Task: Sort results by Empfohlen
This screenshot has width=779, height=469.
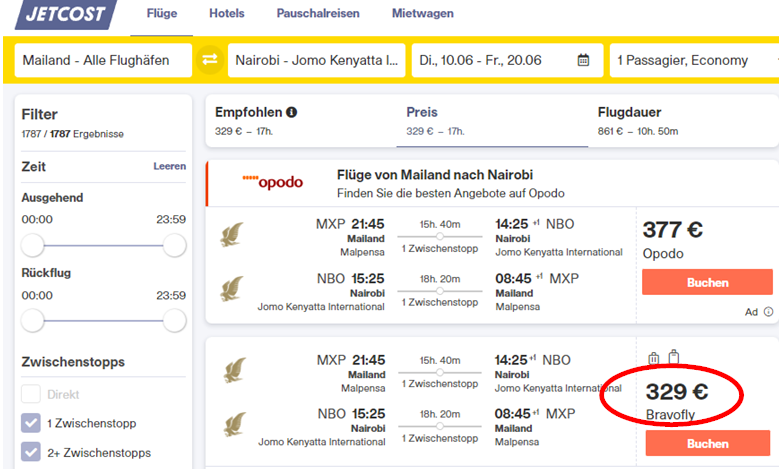Action: pyautogui.click(x=301, y=121)
